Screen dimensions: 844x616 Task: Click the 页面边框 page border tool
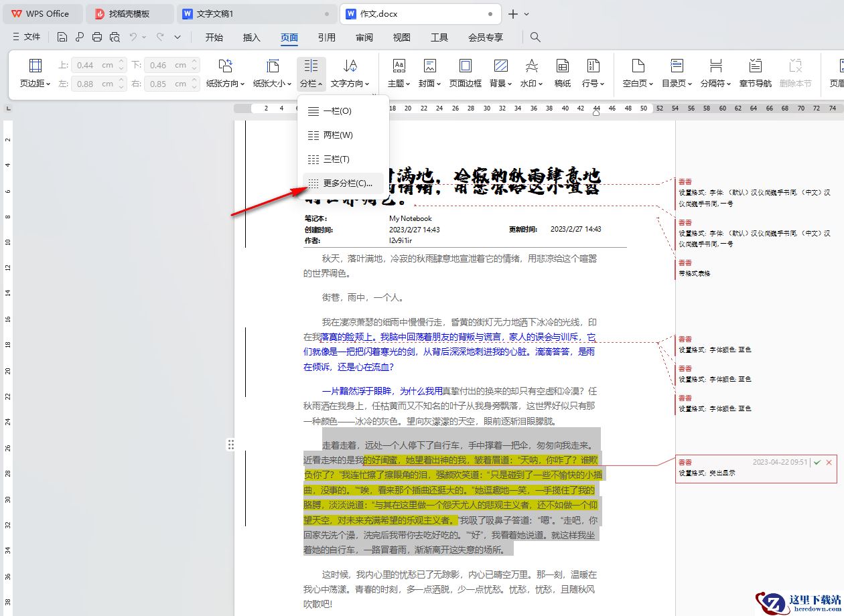tap(465, 73)
